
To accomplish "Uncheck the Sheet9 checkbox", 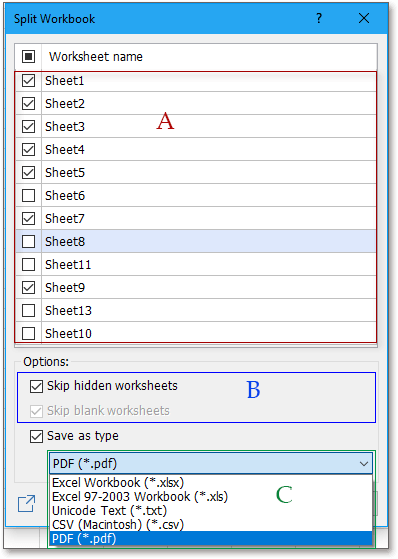I will pyautogui.click(x=29, y=287).
